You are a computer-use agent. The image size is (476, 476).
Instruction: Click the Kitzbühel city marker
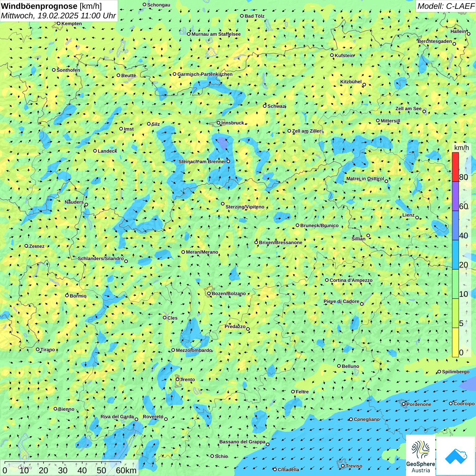coord(364,85)
